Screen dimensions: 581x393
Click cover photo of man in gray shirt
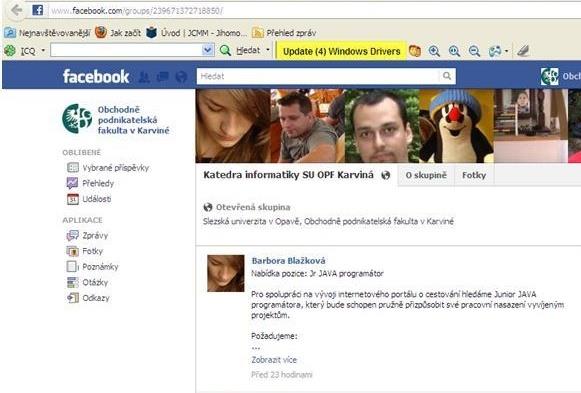(x=308, y=126)
